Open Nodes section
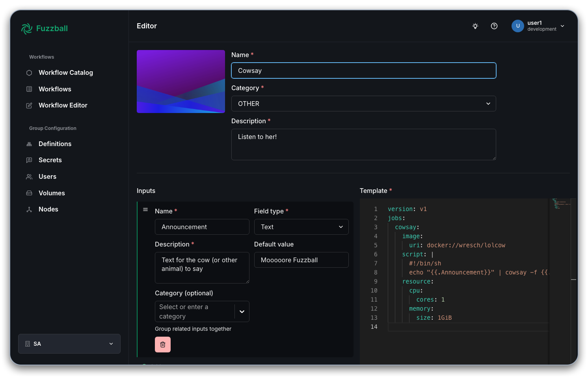Screen dimensions: 588x378 (48, 209)
